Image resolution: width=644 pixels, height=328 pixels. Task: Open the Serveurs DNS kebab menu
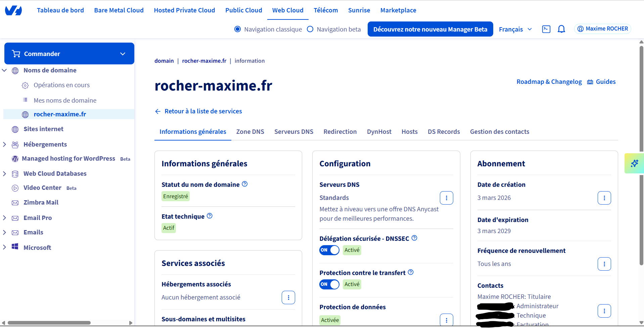pyautogui.click(x=446, y=198)
